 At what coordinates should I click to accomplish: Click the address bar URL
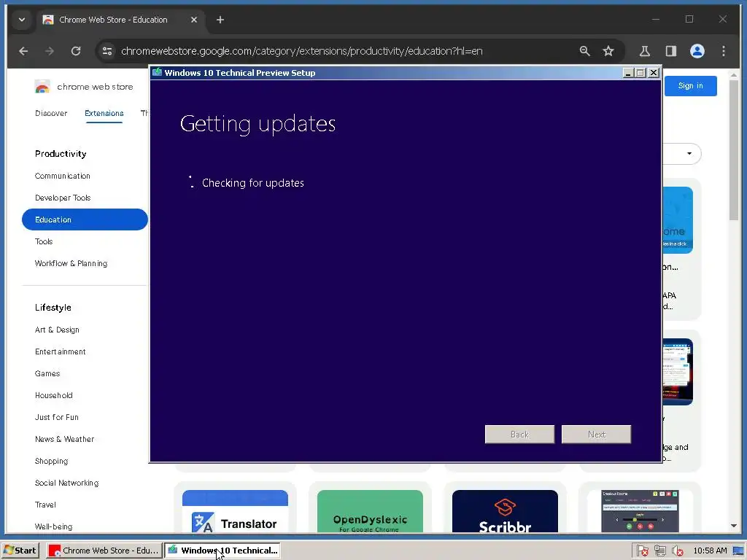point(301,51)
